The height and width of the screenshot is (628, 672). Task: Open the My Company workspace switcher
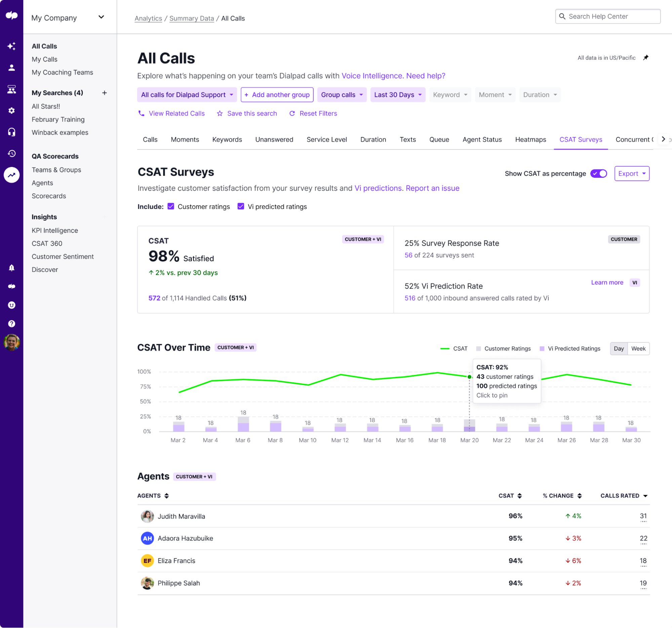[67, 17]
